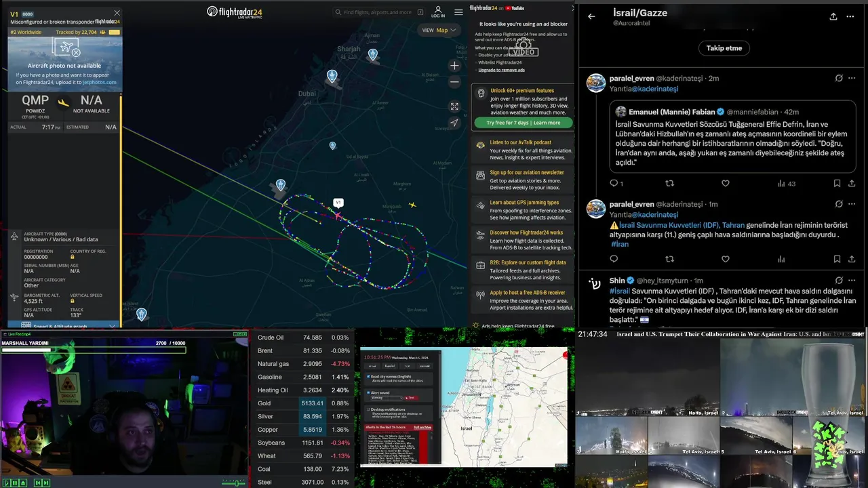Open the LOG IN account icon

click(438, 12)
